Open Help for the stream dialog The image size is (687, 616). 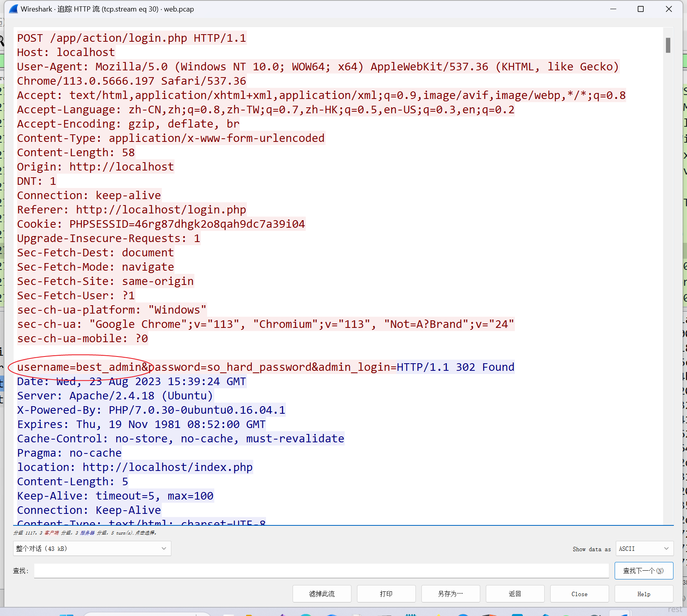click(x=644, y=594)
